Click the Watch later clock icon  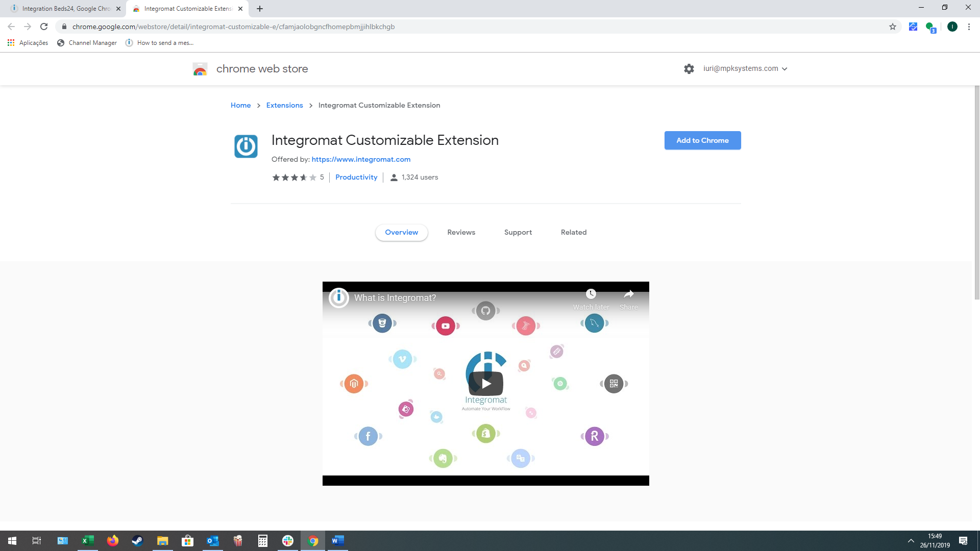(x=591, y=294)
